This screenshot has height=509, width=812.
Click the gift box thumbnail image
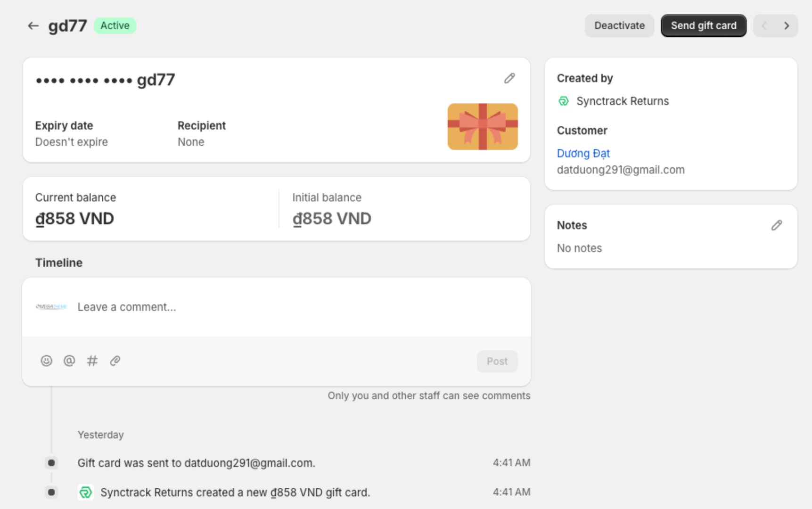click(482, 127)
